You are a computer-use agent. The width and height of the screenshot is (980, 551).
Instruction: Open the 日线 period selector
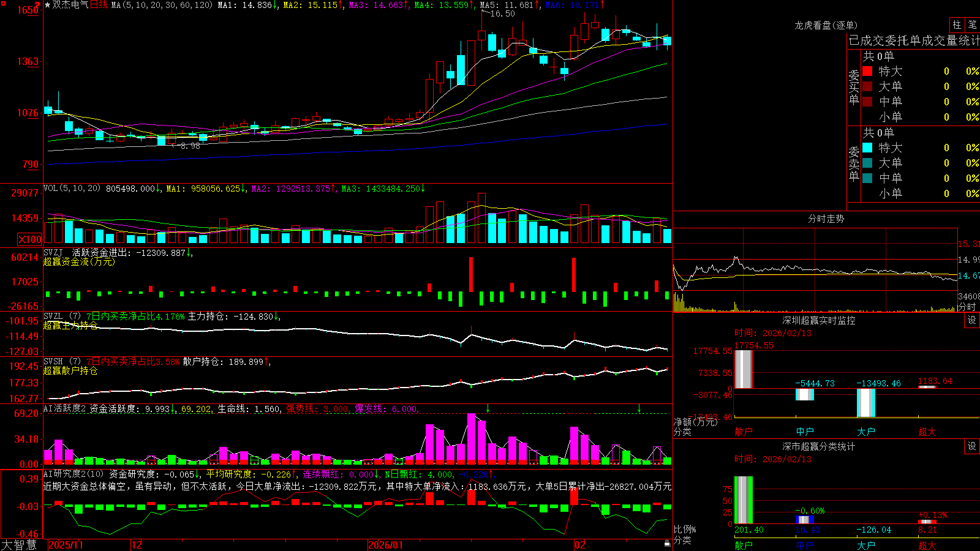pos(99,5)
